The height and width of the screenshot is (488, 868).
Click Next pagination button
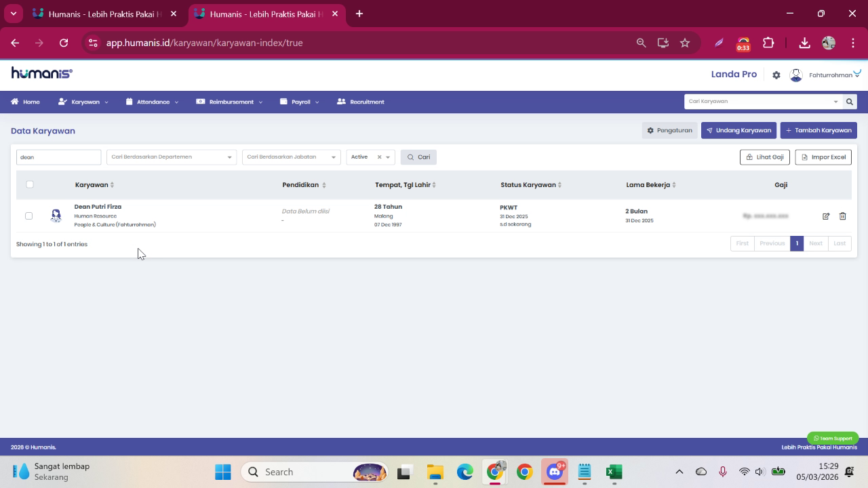[x=816, y=243]
